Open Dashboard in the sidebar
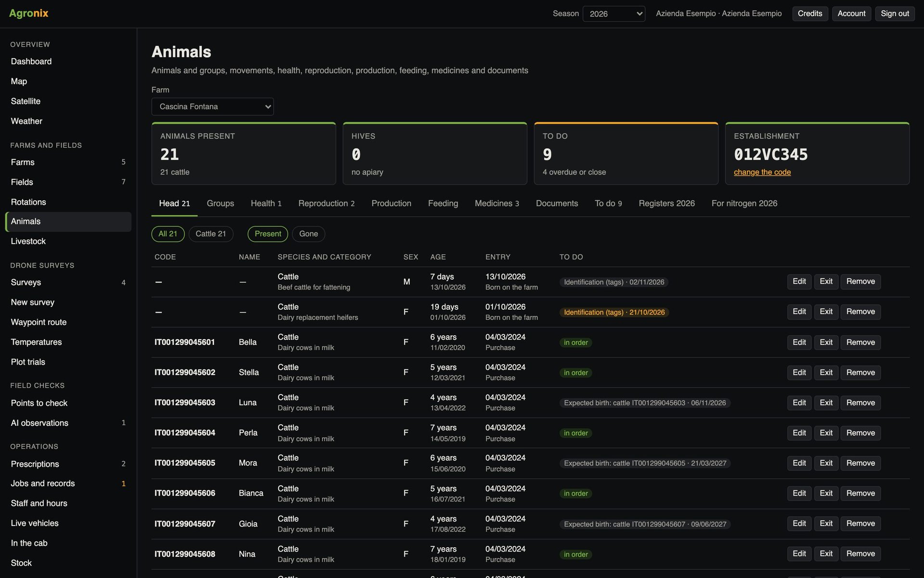Screen dimensions: 924x578 coord(68,61)
